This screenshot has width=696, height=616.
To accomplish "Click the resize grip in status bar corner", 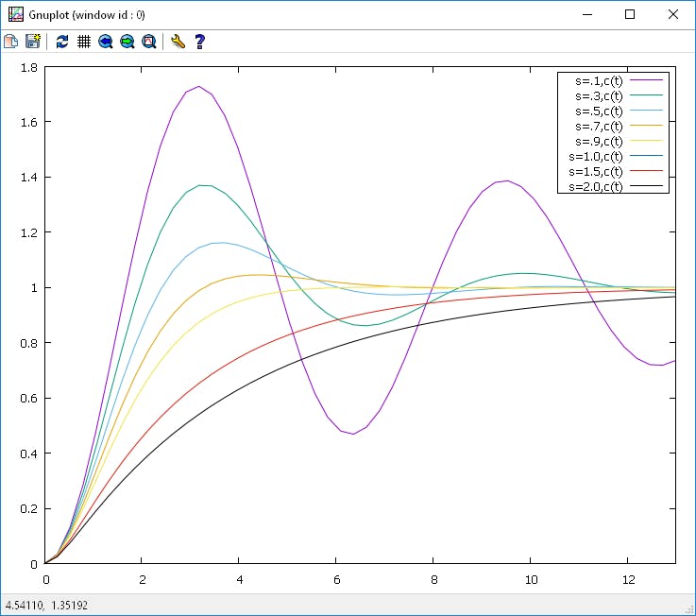I will click(690, 610).
